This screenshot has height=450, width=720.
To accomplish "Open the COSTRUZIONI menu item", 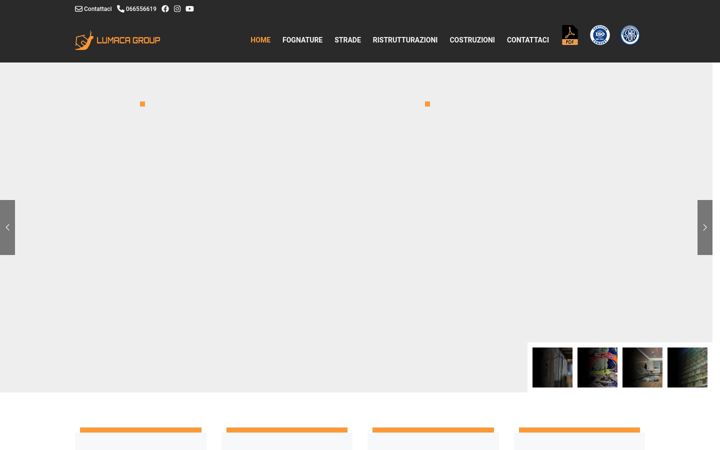I will (472, 40).
